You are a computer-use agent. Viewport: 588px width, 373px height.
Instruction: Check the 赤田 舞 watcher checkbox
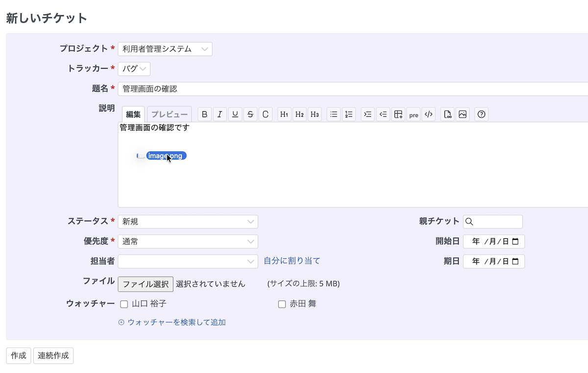(x=282, y=304)
